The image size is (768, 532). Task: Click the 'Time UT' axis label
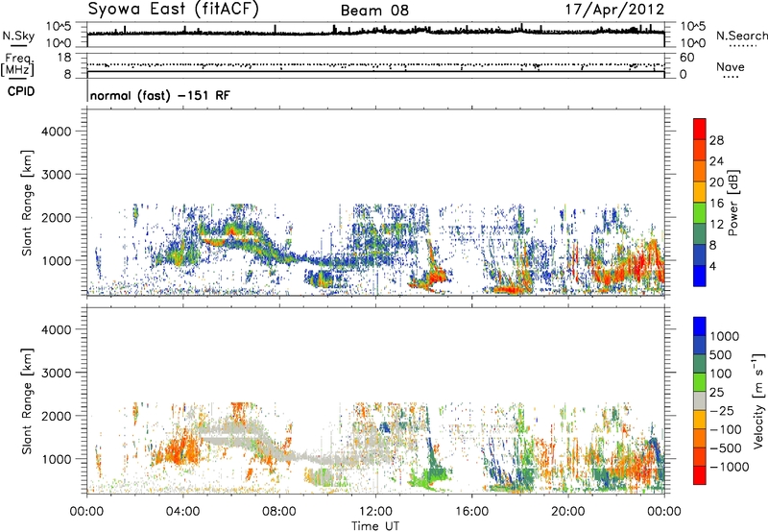click(375, 526)
